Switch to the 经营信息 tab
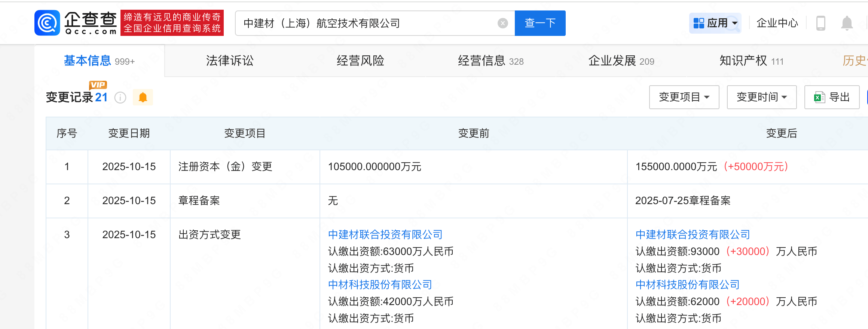This screenshot has width=868, height=329. (x=491, y=61)
